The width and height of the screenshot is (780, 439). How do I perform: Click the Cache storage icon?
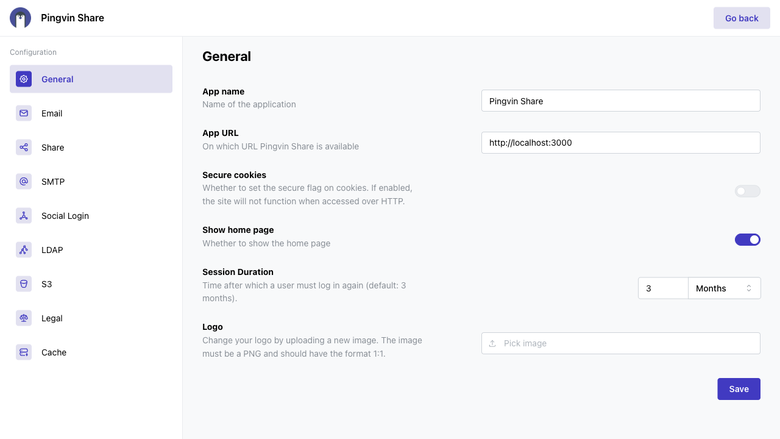pyautogui.click(x=23, y=352)
